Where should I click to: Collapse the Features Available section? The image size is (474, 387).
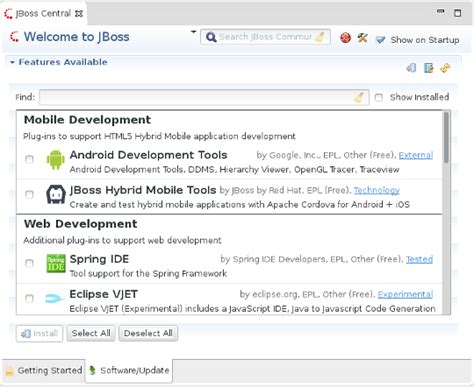(12, 62)
